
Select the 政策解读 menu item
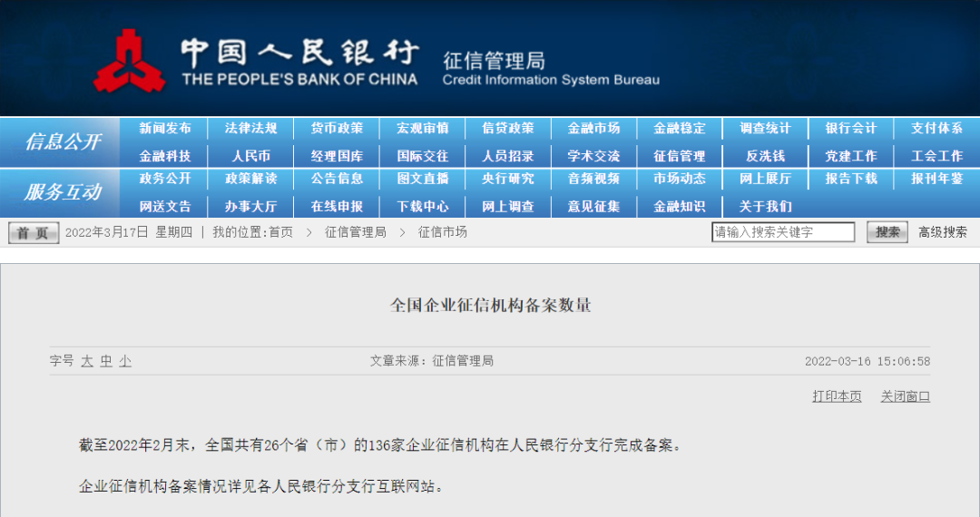(250, 179)
